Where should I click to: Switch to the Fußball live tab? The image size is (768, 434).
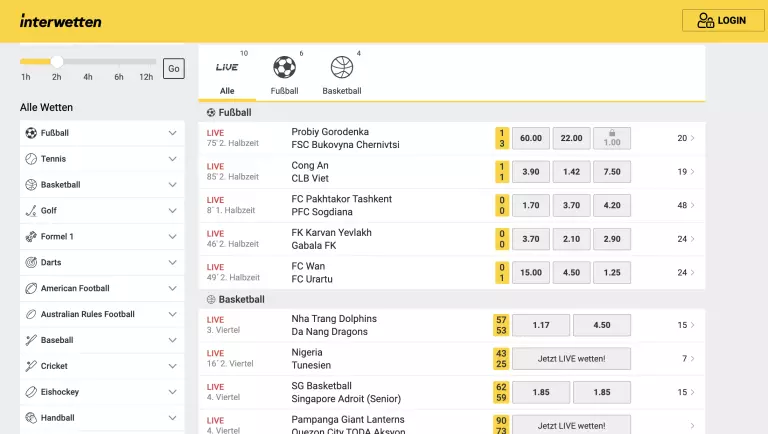tap(285, 73)
